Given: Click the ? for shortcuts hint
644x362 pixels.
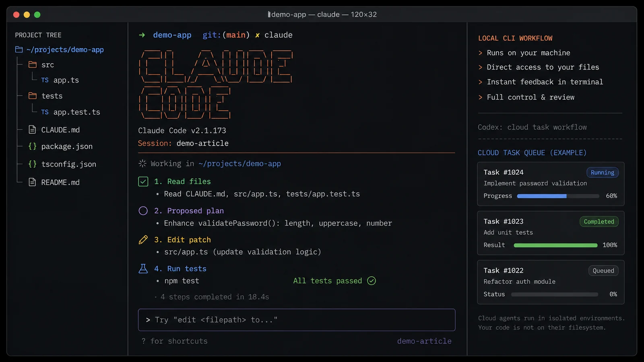Looking at the screenshot, I should point(175,341).
